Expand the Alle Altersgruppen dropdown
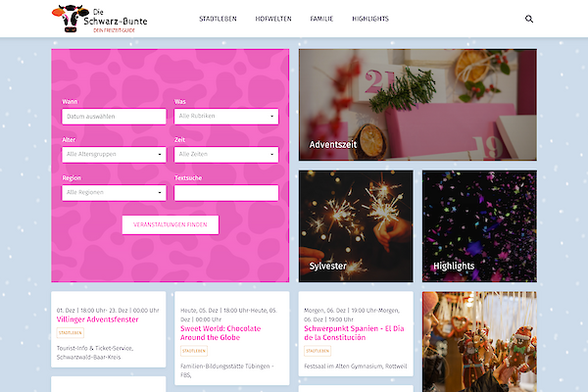The image size is (588, 392). point(114,155)
